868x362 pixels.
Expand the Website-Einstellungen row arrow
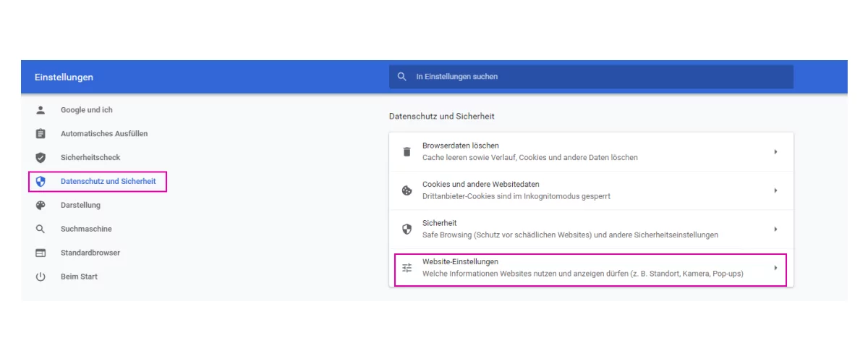coord(775,268)
